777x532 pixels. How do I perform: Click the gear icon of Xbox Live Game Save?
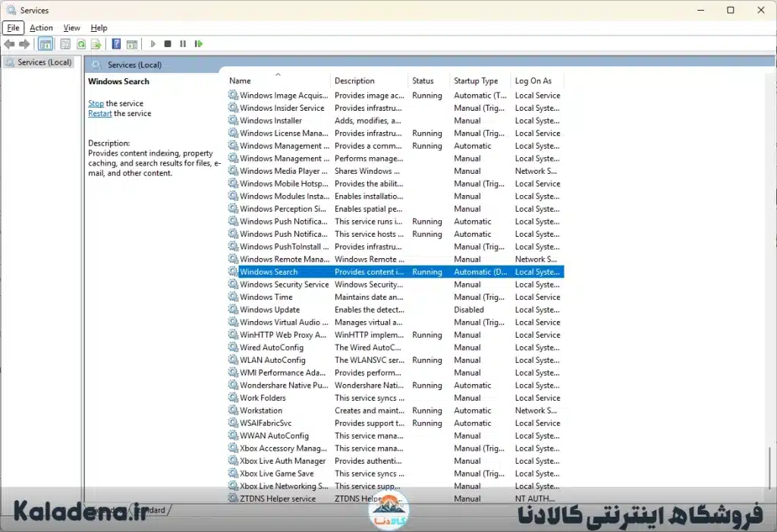pos(233,474)
